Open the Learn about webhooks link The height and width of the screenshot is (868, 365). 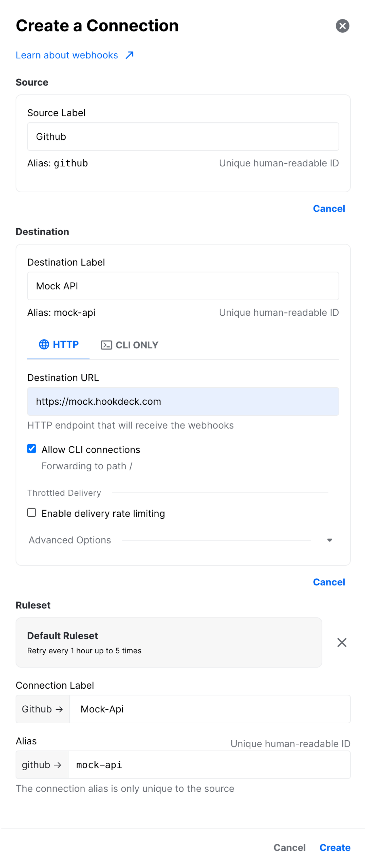[x=66, y=55]
